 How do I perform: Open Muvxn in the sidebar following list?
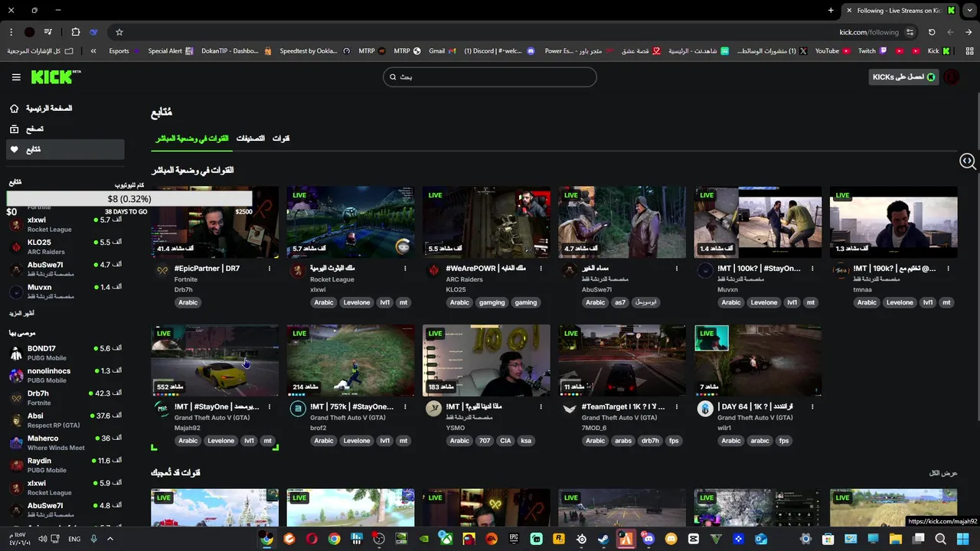(x=64, y=292)
